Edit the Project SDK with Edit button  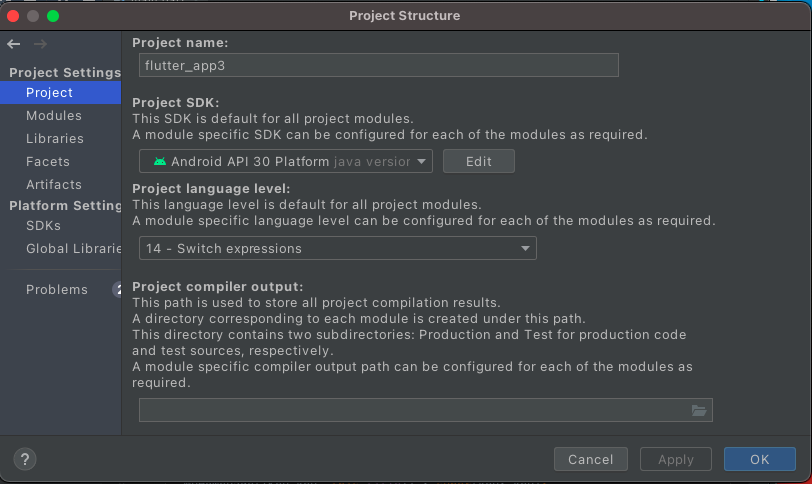(478, 162)
